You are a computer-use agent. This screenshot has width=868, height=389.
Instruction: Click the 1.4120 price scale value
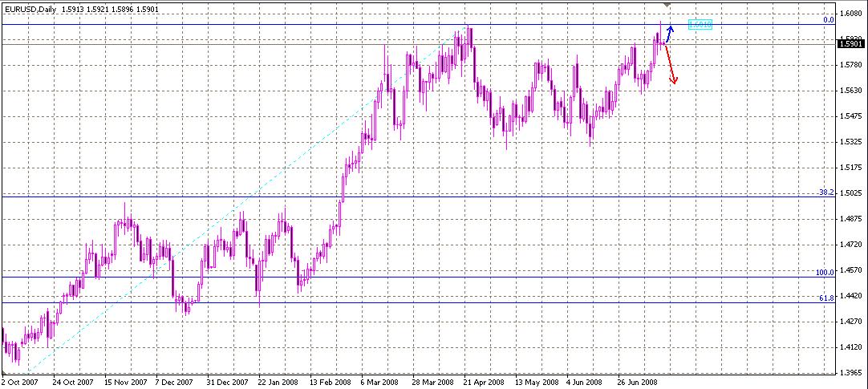click(x=851, y=347)
